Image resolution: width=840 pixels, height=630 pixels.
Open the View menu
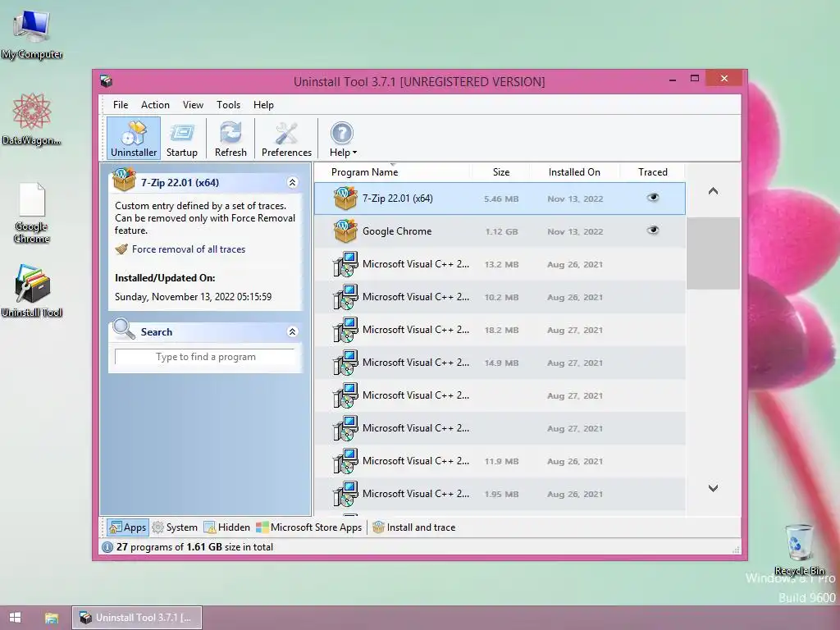pyautogui.click(x=193, y=105)
